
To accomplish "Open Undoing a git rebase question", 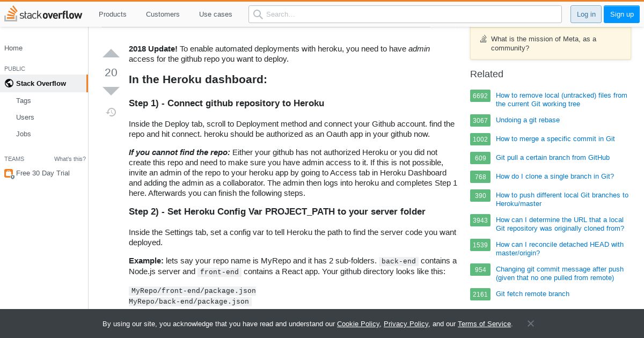I will pyautogui.click(x=528, y=120).
